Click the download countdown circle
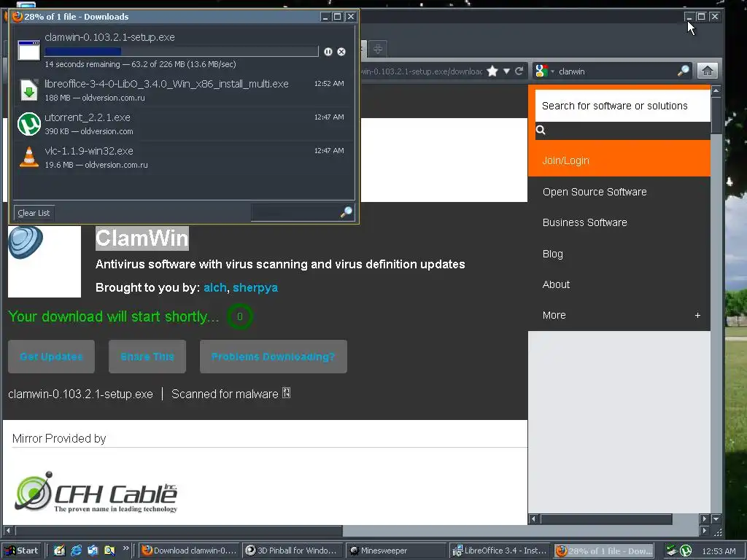Viewport: 747px width, 560px height. coord(239,316)
